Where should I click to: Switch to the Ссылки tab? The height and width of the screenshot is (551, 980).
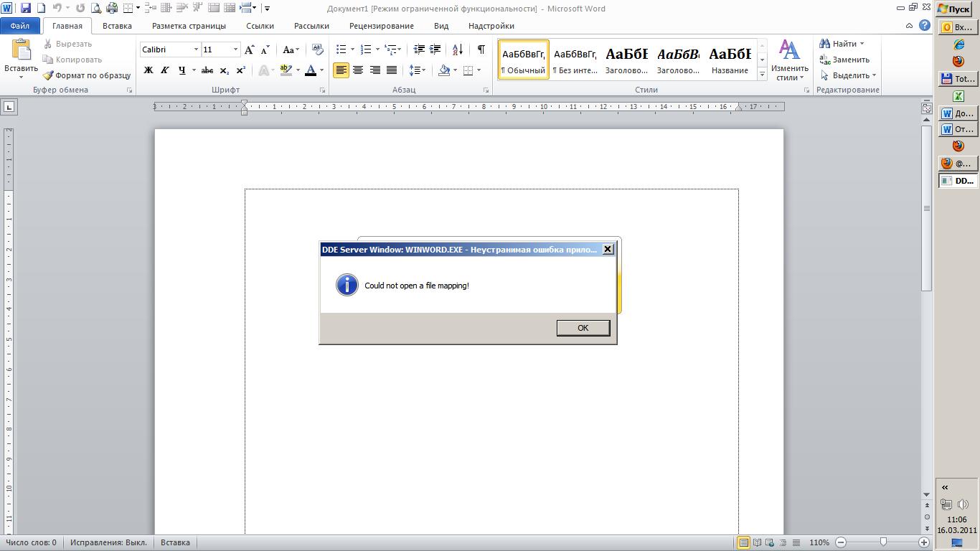pyautogui.click(x=260, y=26)
